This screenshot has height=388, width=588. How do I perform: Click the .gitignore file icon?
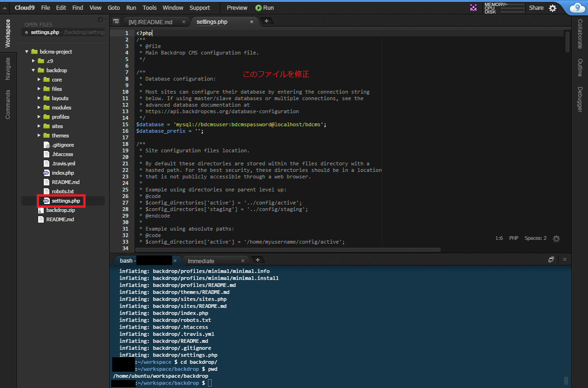46,145
